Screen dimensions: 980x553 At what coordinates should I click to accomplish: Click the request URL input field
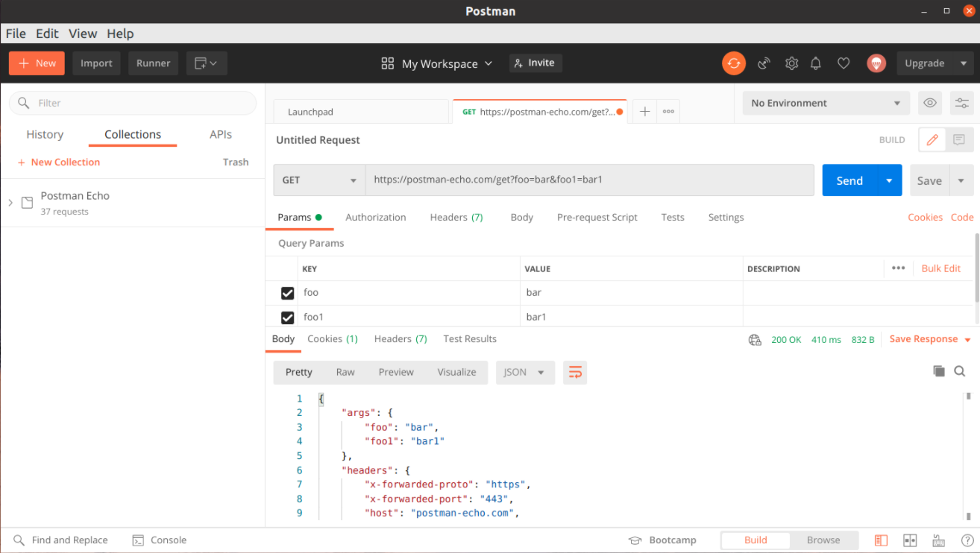[x=589, y=180]
